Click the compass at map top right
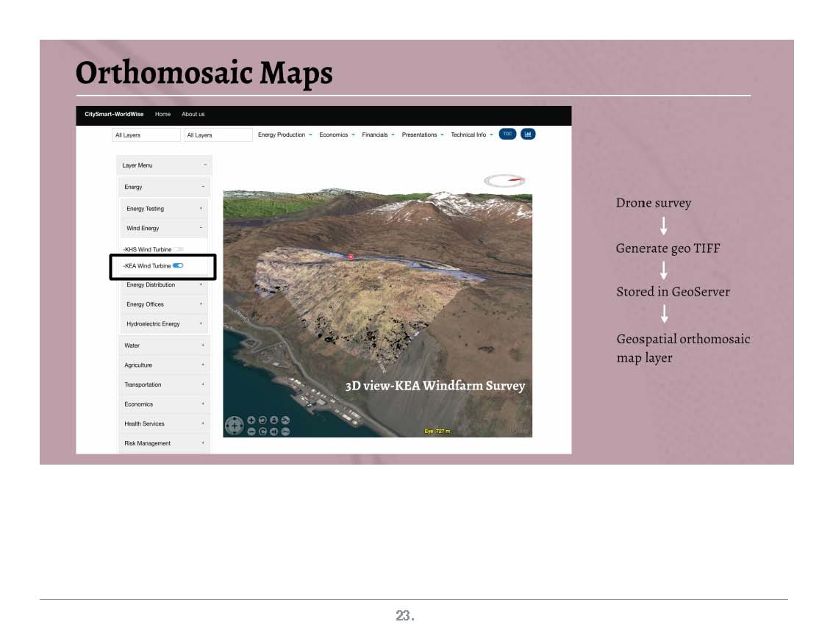 (504, 180)
